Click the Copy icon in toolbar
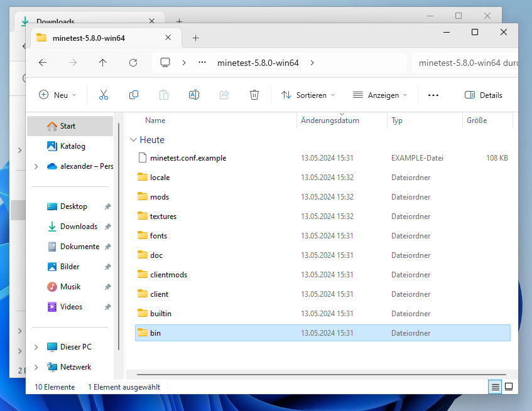Image resolution: width=532 pixels, height=411 pixels. (134, 95)
